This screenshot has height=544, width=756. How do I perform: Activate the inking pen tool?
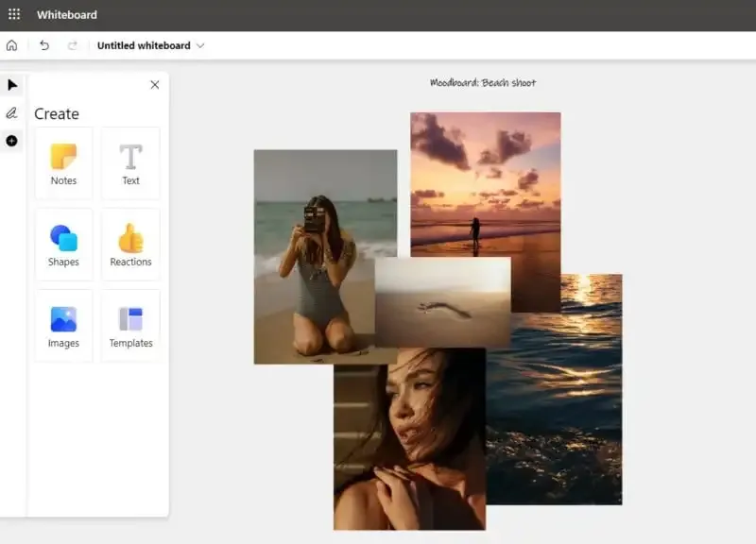click(12, 112)
